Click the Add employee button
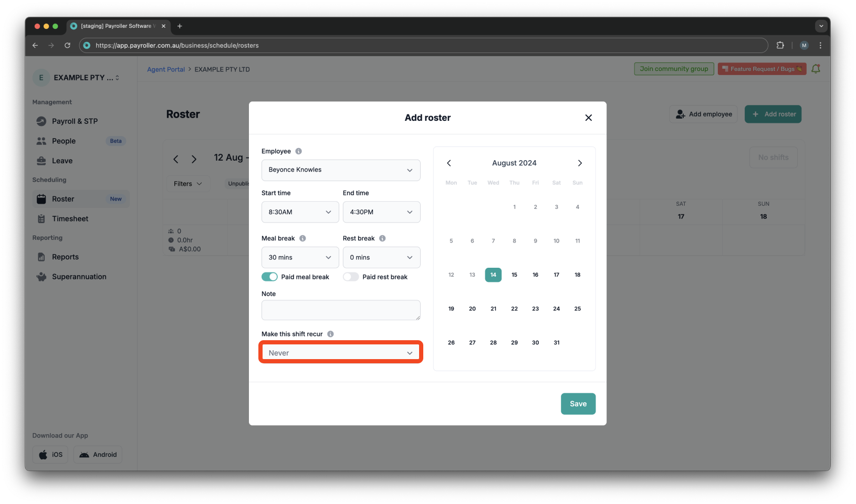 point(704,114)
